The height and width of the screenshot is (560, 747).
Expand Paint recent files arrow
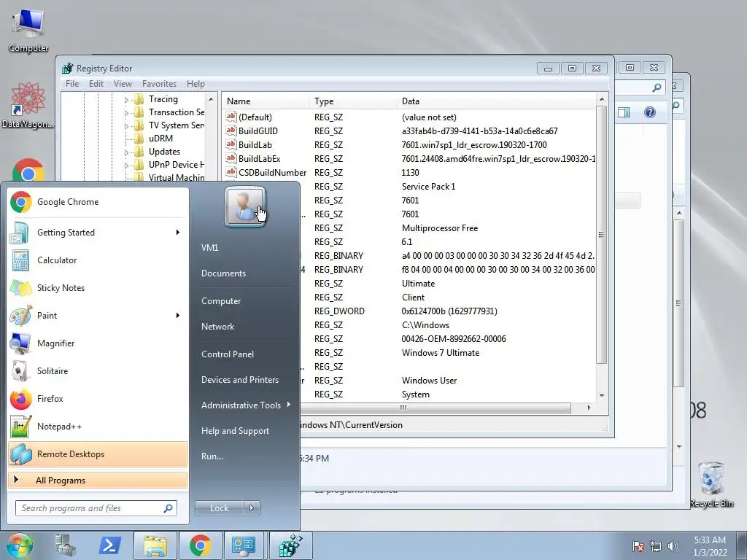[x=178, y=315]
